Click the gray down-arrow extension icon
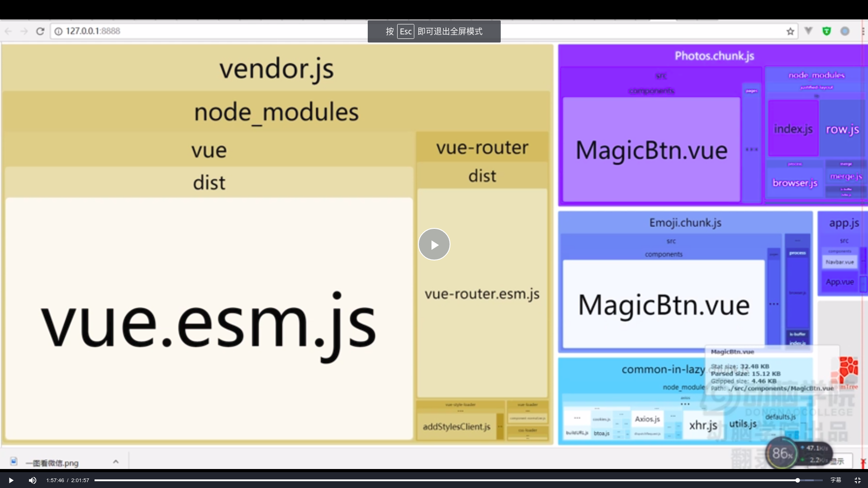 pyautogui.click(x=808, y=31)
